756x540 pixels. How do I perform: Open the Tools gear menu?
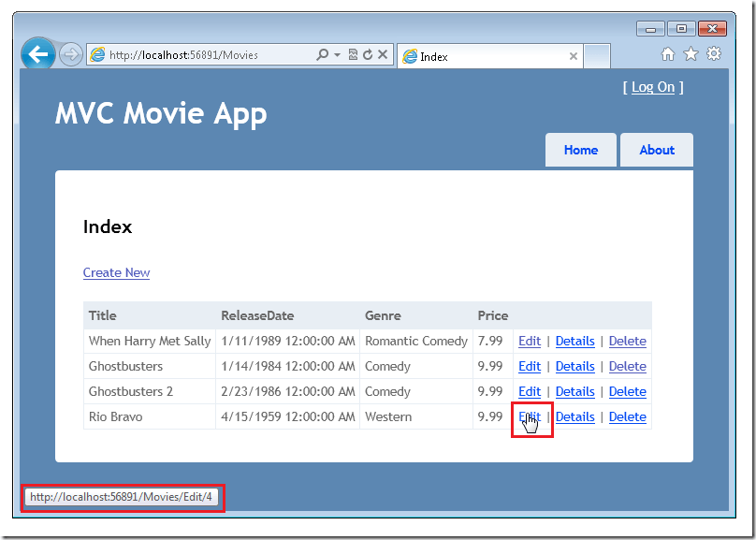pyautogui.click(x=713, y=54)
